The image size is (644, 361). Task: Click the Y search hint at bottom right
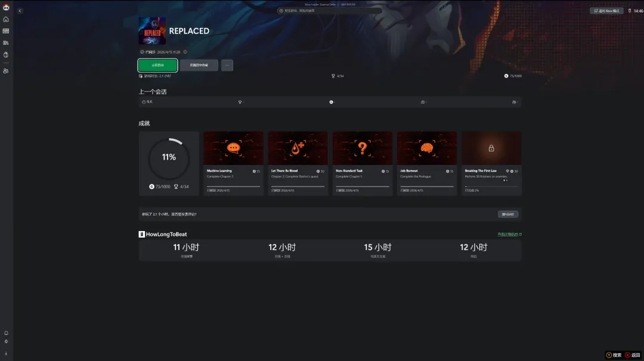[x=614, y=355]
